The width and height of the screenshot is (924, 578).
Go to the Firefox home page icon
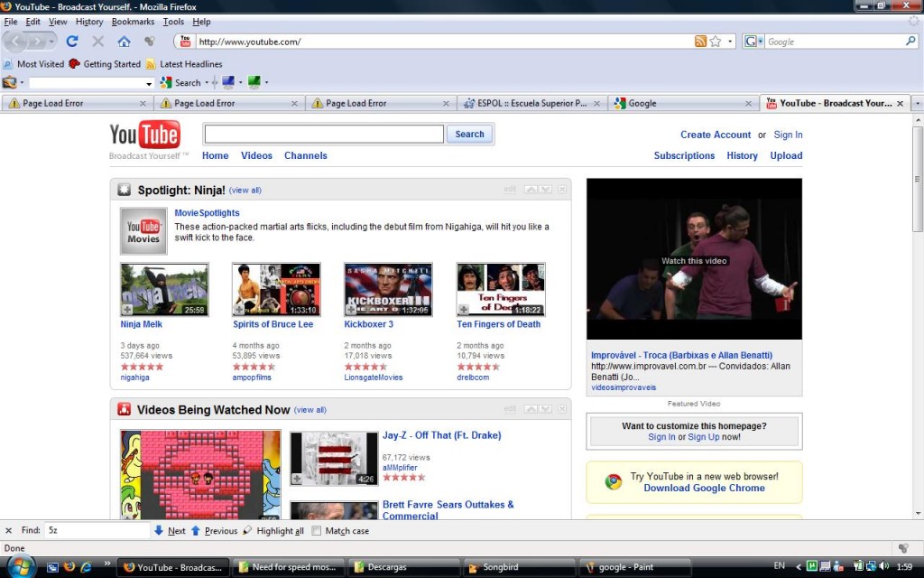(x=124, y=42)
